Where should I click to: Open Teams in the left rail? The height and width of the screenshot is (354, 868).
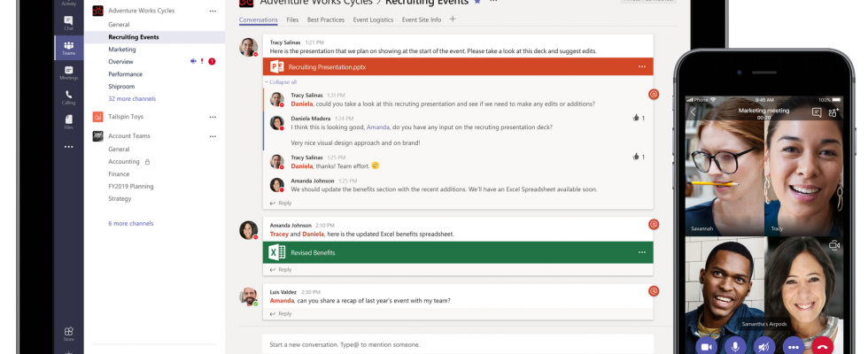(69, 48)
